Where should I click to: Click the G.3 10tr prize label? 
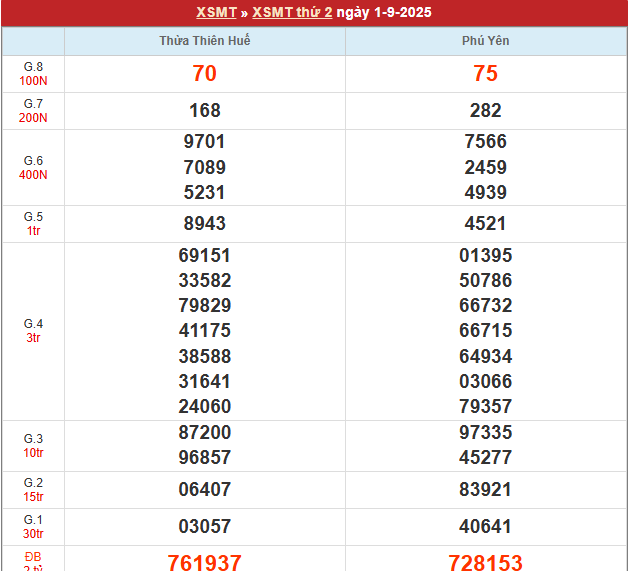click(x=33, y=446)
